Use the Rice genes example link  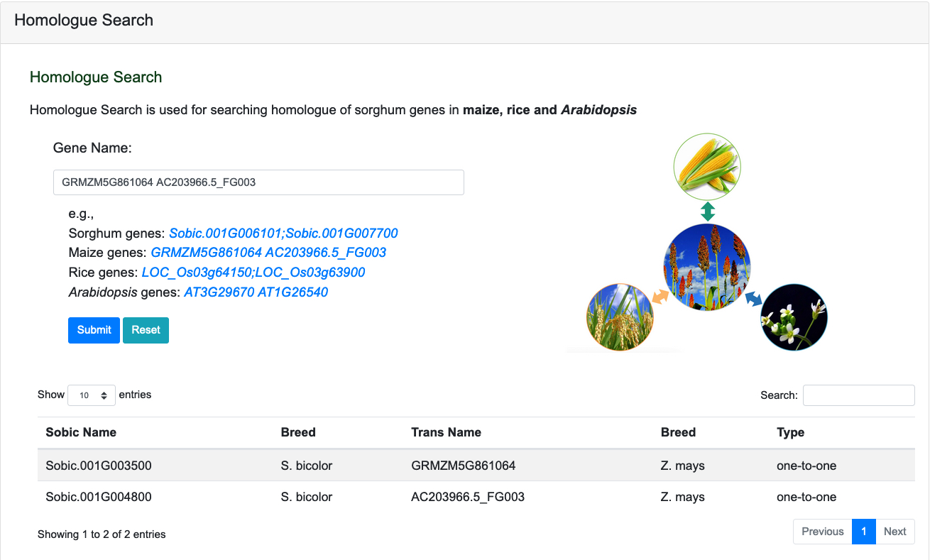(x=253, y=273)
